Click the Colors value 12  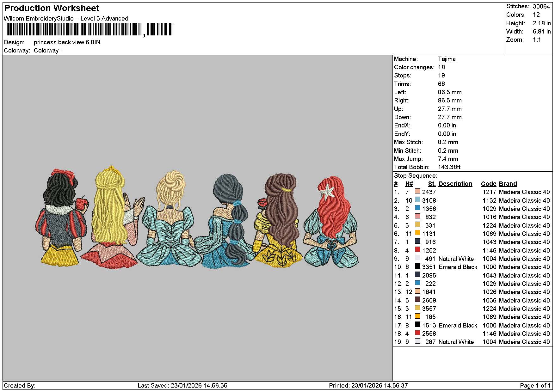pyautogui.click(x=536, y=15)
